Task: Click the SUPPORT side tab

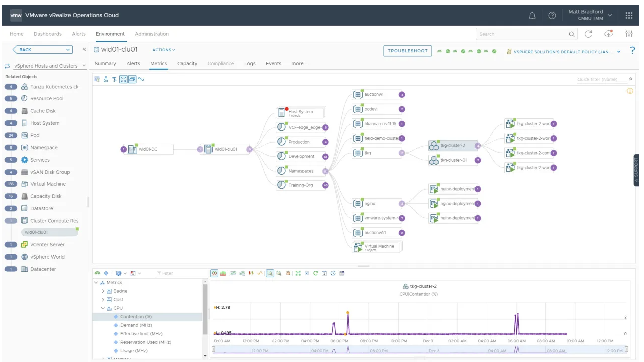Action: click(636, 170)
